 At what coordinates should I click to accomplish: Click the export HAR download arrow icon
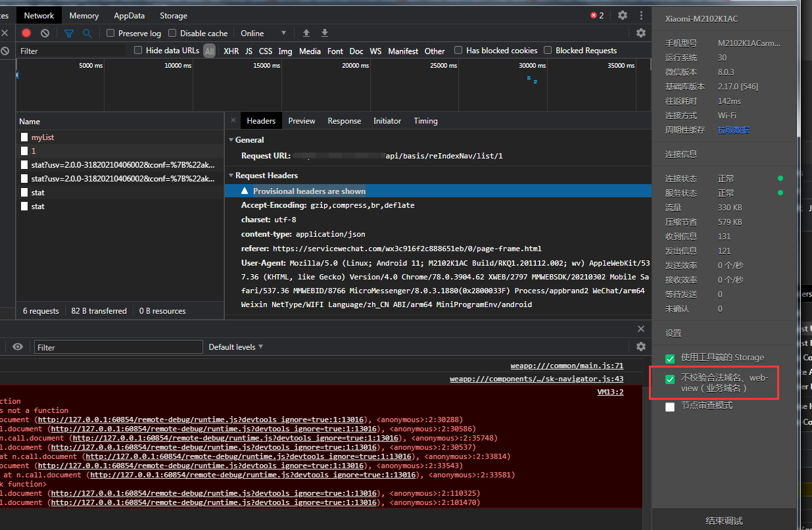(325, 33)
